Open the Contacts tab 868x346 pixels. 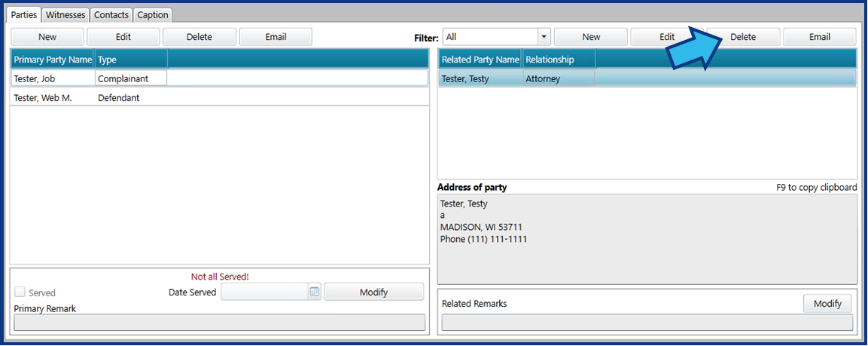click(x=111, y=15)
